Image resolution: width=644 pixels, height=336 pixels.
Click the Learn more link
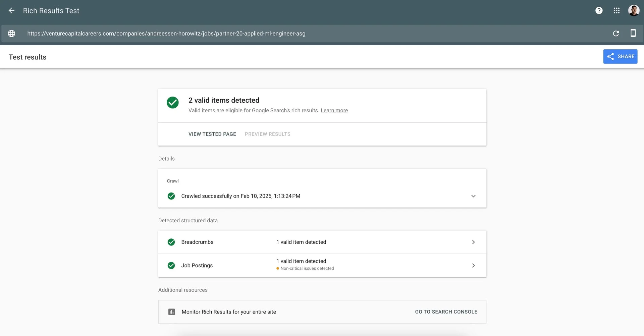[x=334, y=110]
